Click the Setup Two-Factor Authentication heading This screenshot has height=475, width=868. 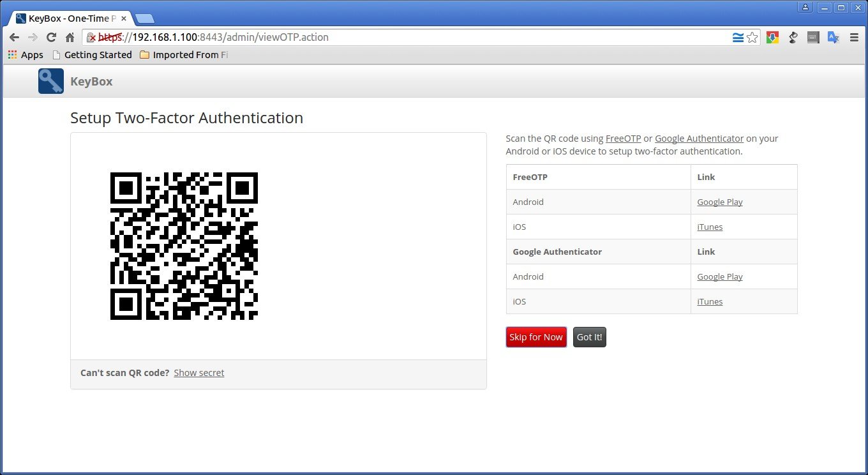tap(186, 118)
